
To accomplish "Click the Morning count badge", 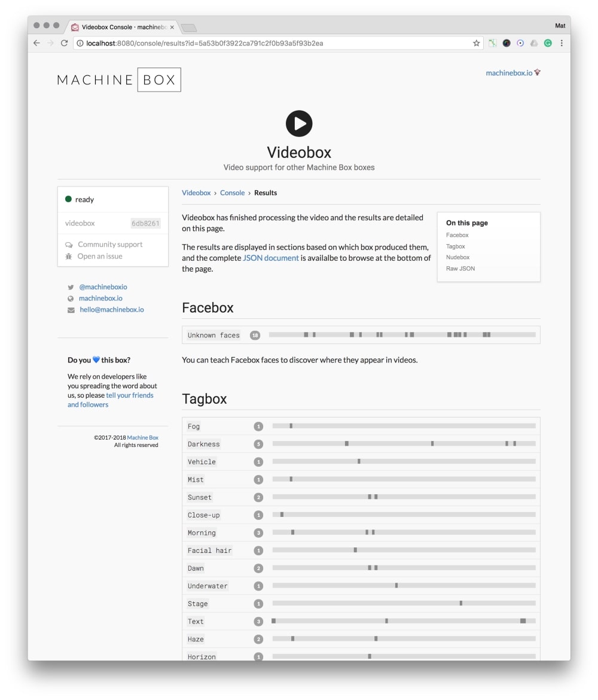I will tap(258, 532).
